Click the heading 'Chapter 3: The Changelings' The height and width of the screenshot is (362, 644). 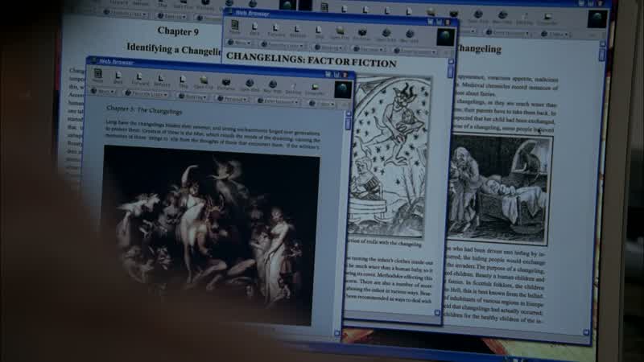click(144, 110)
